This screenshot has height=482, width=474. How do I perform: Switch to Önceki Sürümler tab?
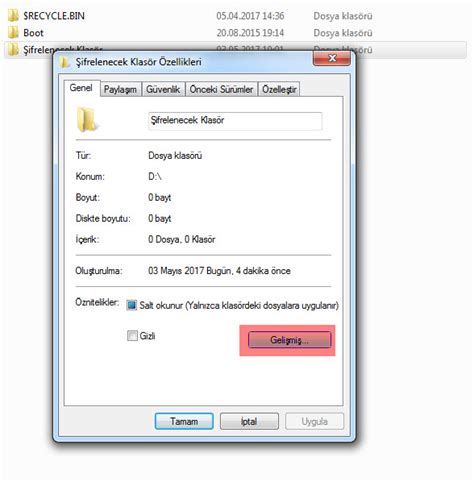point(221,89)
